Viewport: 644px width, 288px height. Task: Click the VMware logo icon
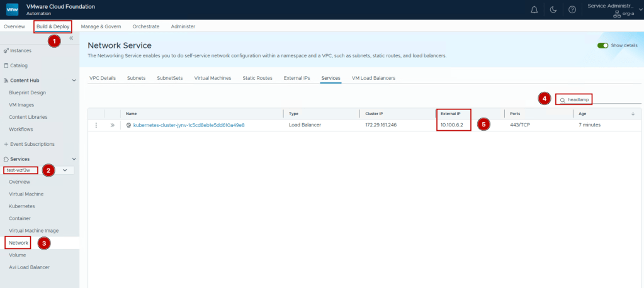[x=13, y=9]
